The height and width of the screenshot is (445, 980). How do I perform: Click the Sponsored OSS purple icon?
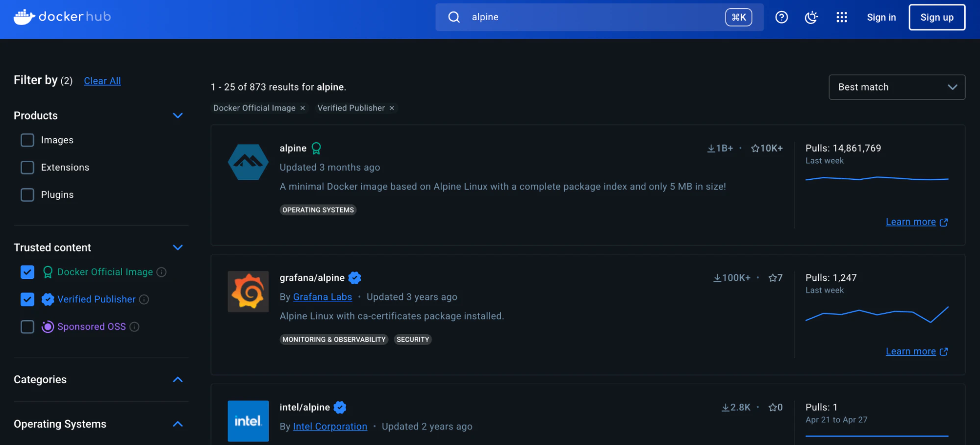click(48, 327)
